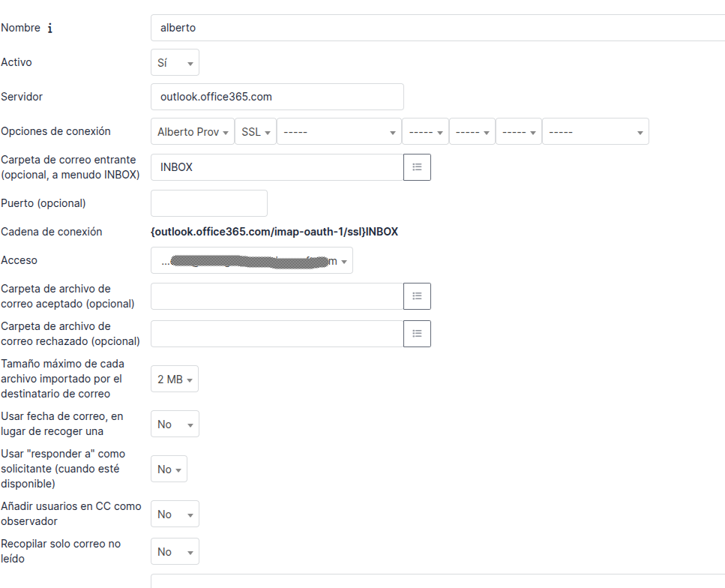
Task: Expand the Acceso account dropdown
Action: tap(251, 260)
